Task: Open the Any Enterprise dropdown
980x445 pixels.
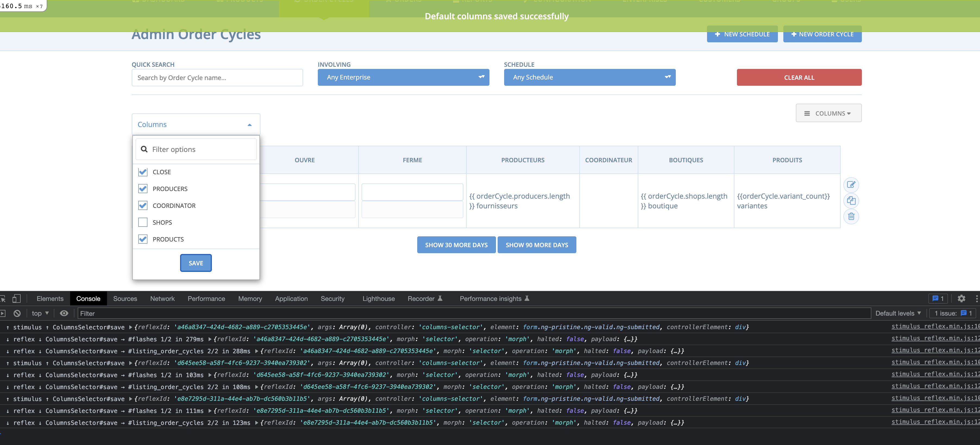Action: click(x=403, y=77)
